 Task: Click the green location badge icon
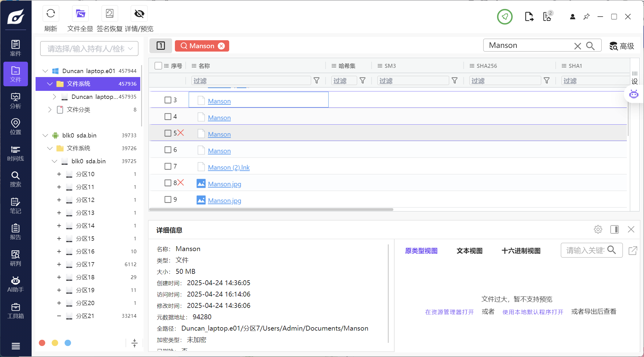(505, 17)
